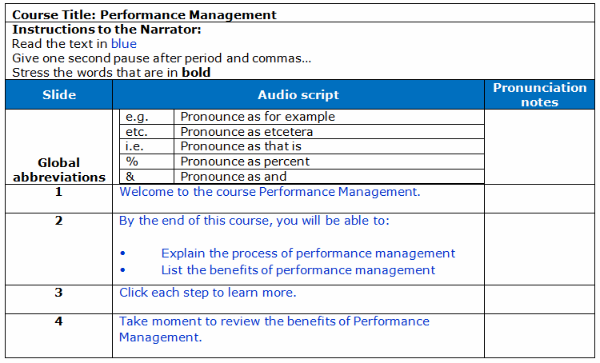The image size is (600, 363).
Task: Click the Audio script column header
Action: [x=298, y=94]
